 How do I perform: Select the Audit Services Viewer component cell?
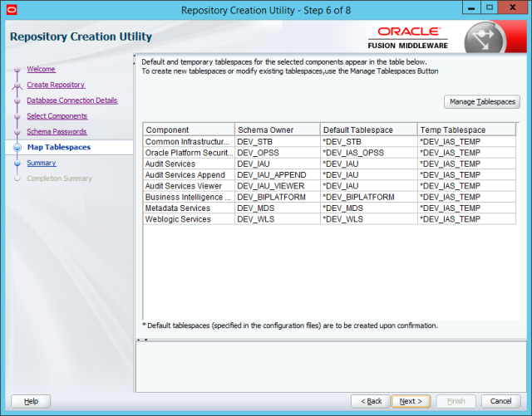pyautogui.click(x=189, y=186)
